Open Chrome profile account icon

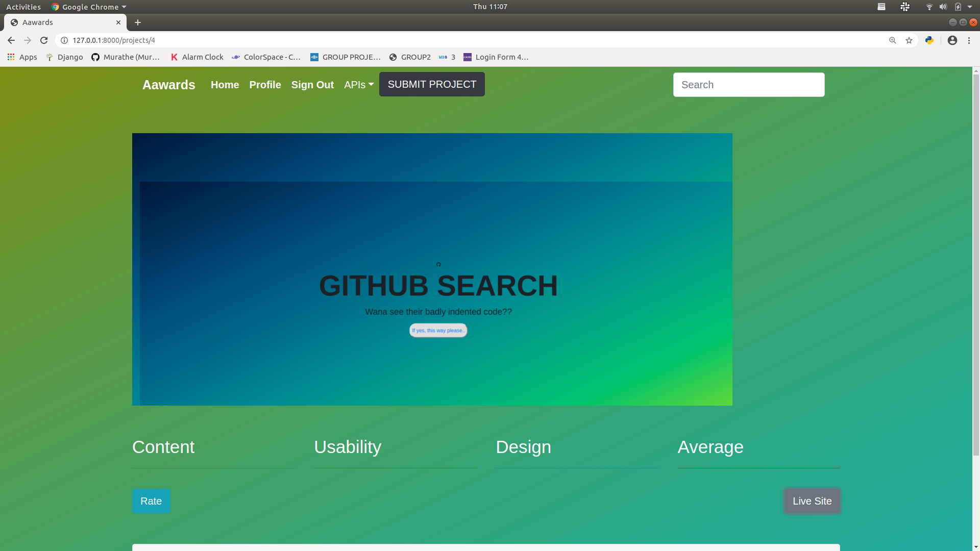point(952,40)
